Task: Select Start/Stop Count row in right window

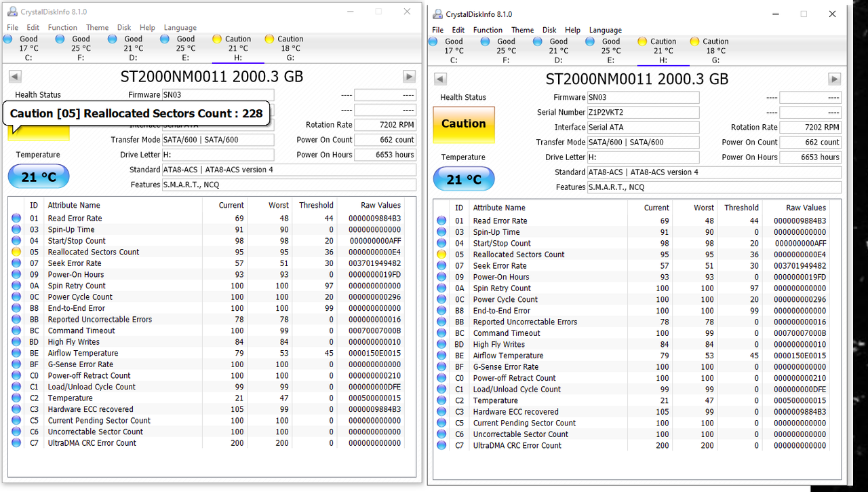Action: [631, 243]
